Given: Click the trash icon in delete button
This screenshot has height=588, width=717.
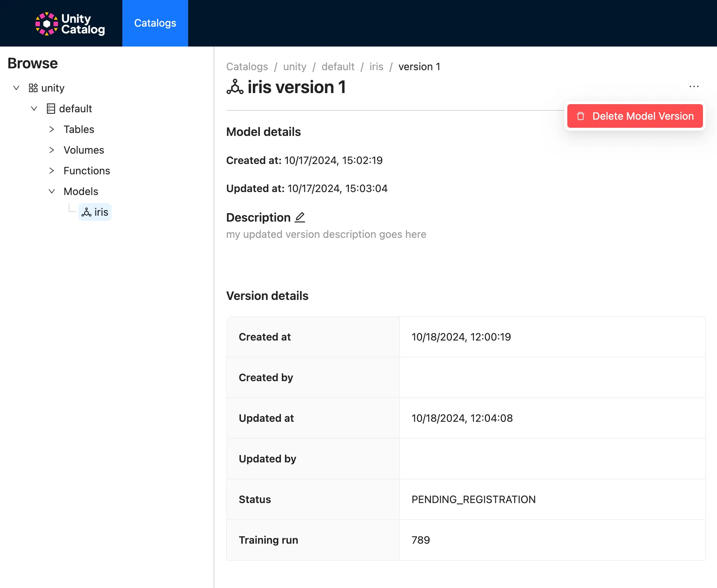Looking at the screenshot, I should coord(581,116).
